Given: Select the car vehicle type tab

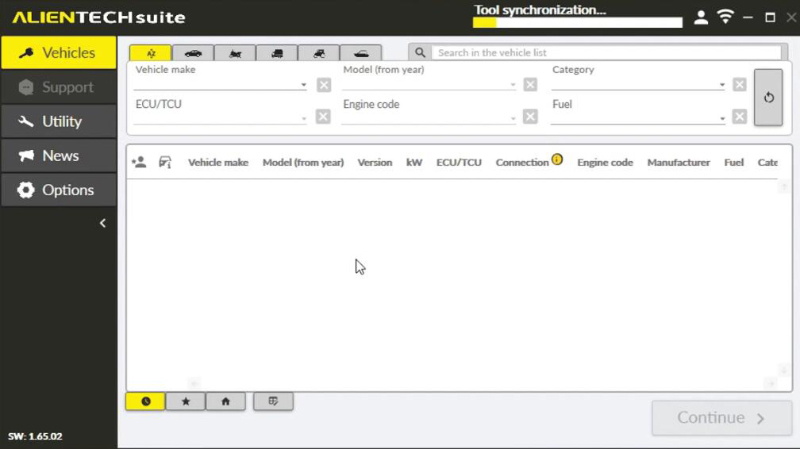Looking at the screenshot, I should pyautogui.click(x=192, y=53).
